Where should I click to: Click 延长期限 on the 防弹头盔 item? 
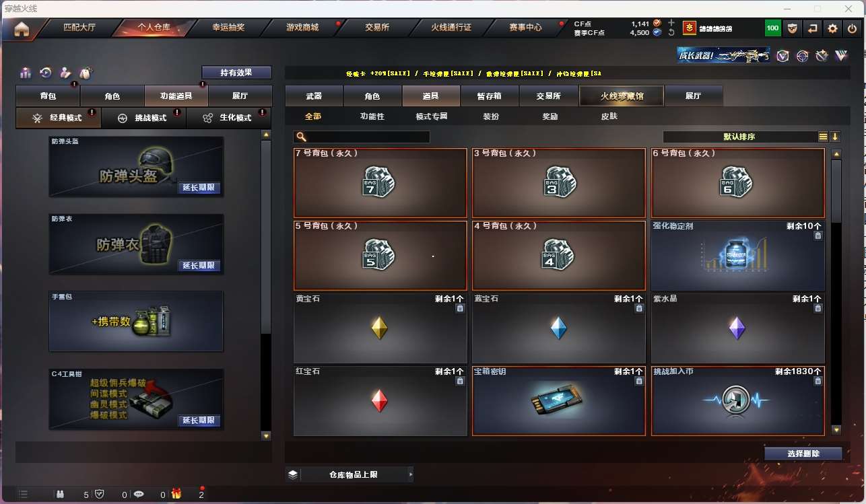(199, 188)
